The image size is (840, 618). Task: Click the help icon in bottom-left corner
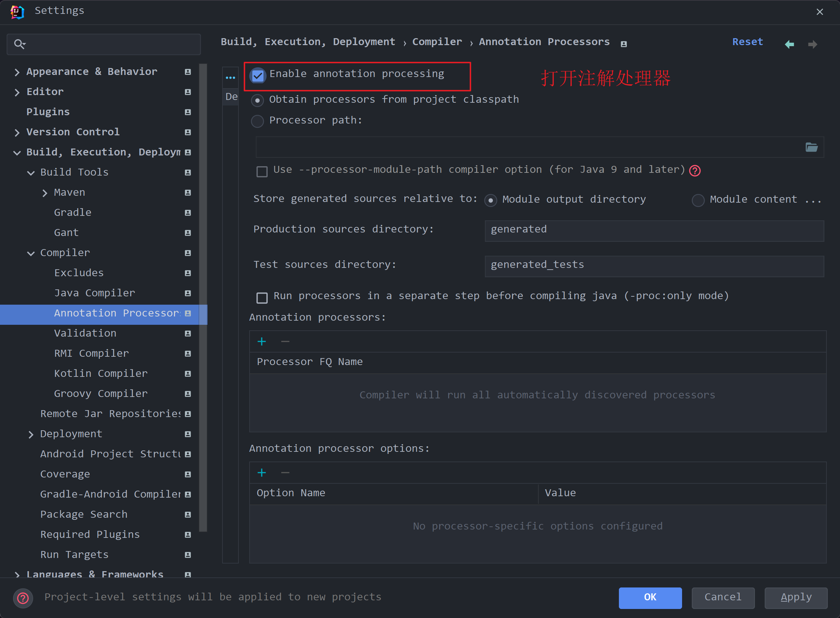point(23,598)
